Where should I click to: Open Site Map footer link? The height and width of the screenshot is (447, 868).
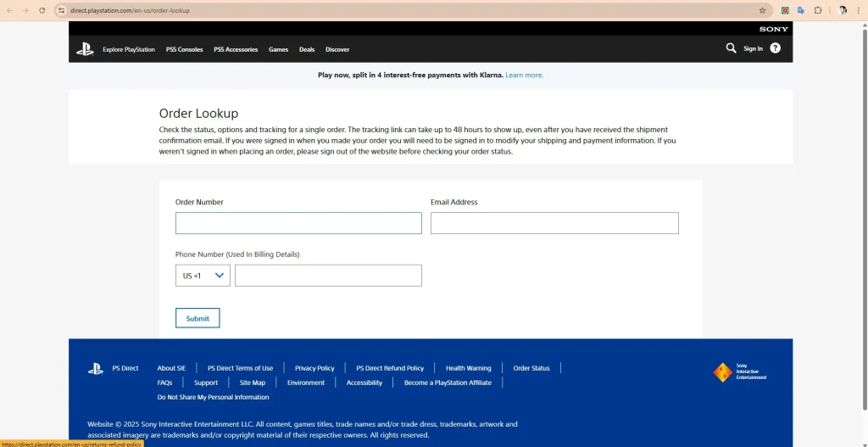(x=253, y=383)
